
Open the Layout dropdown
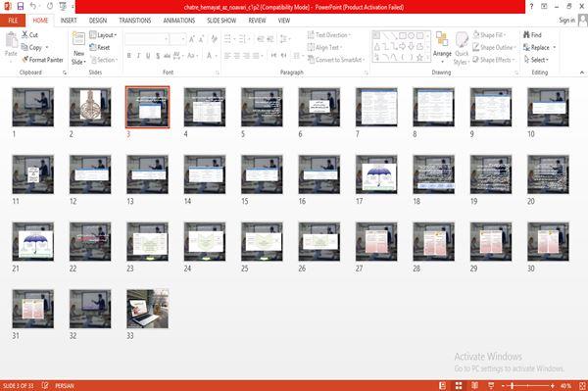103,35
